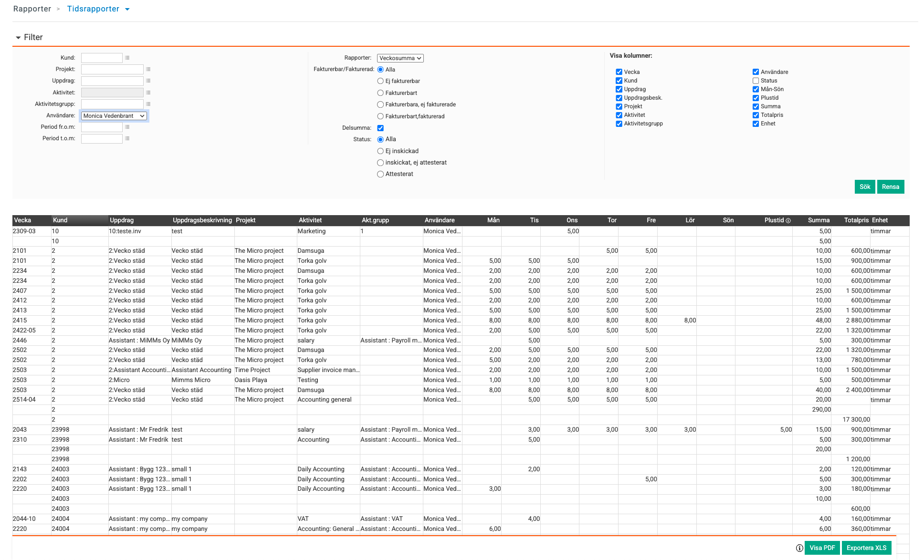The height and width of the screenshot is (560, 924).
Task: Collapse the Filter section
Action: [x=19, y=37]
